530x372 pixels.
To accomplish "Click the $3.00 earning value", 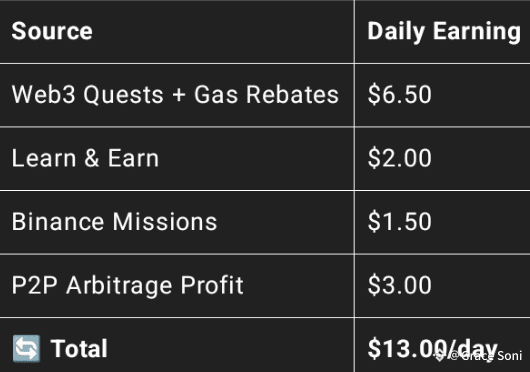I will point(400,285).
